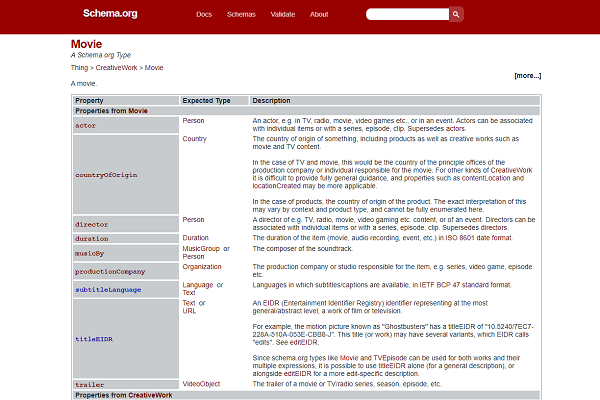Image resolution: width=600 pixels, height=400 pixels.
Task: Focus the site search input field
Action: pyautogui.click(x=407, y=14)
